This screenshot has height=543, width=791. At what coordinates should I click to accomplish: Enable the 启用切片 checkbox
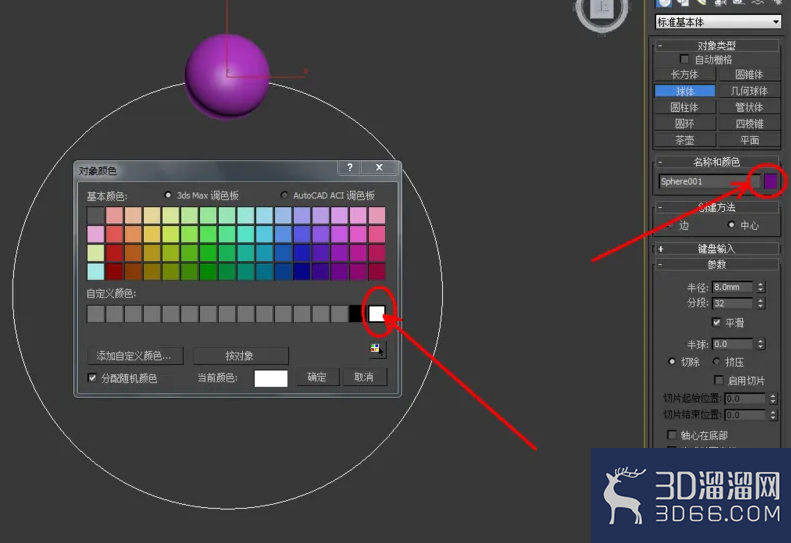[x=719, y=380]
